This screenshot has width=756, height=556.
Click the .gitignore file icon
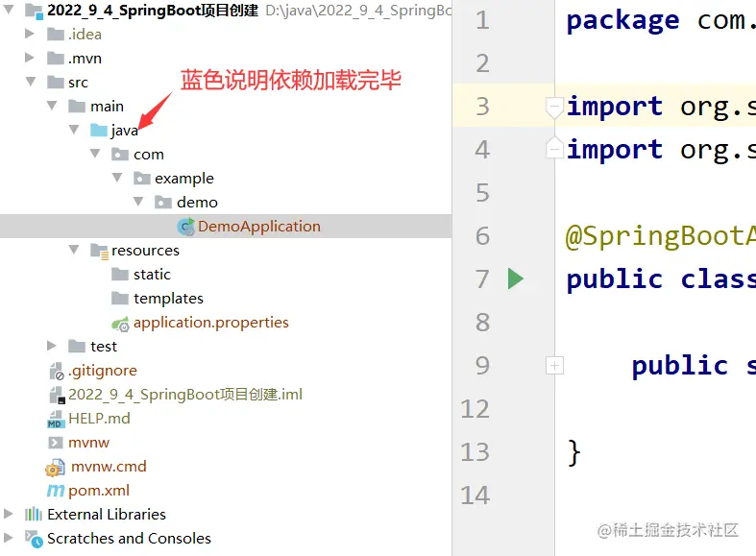click(57, 371)
